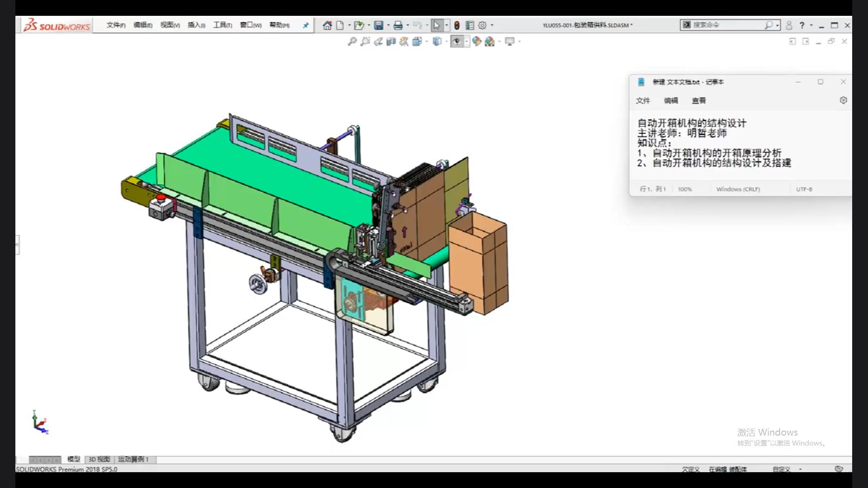Open the Options gear icon
The image size is (868, 488).
click(482, 25)
